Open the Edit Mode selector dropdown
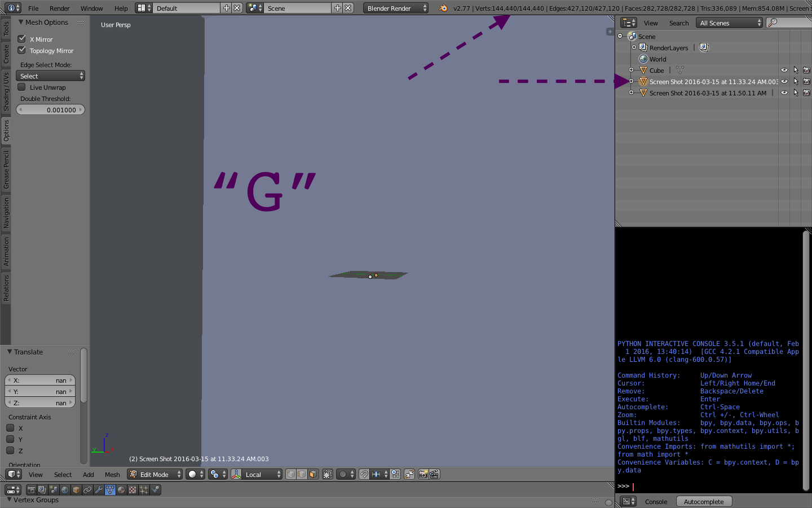The height and width of the screenshot is (508, 812). (x=155, y=475)
